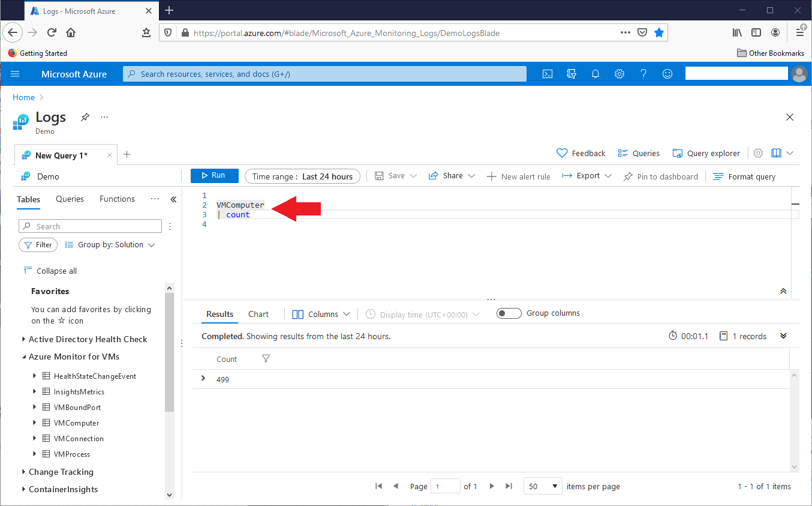Open Azure Cloud Shell icon

coord(548,74)
